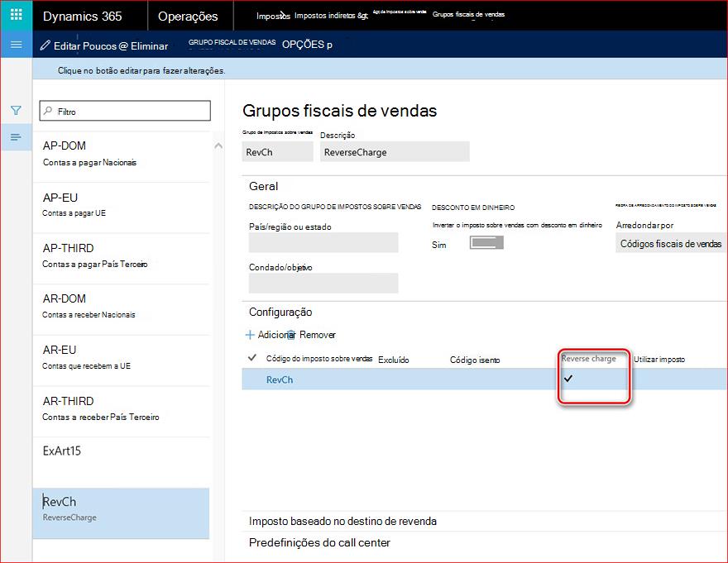Click the Eliminar button
This screenshot has height=563, width=728.
click(x=149, y=46)
